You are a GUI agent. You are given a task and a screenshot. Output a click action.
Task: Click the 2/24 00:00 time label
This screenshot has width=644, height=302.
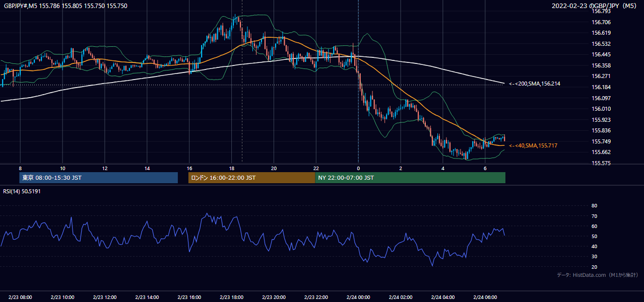click(359, 297)
